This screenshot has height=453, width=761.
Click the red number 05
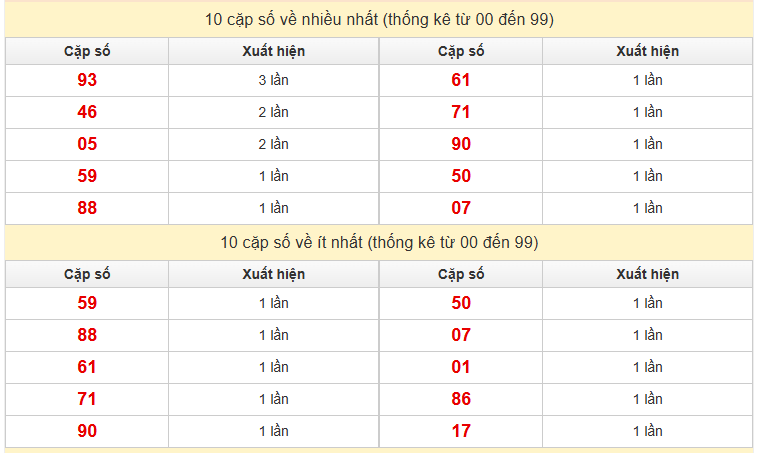tap(87, 144)
